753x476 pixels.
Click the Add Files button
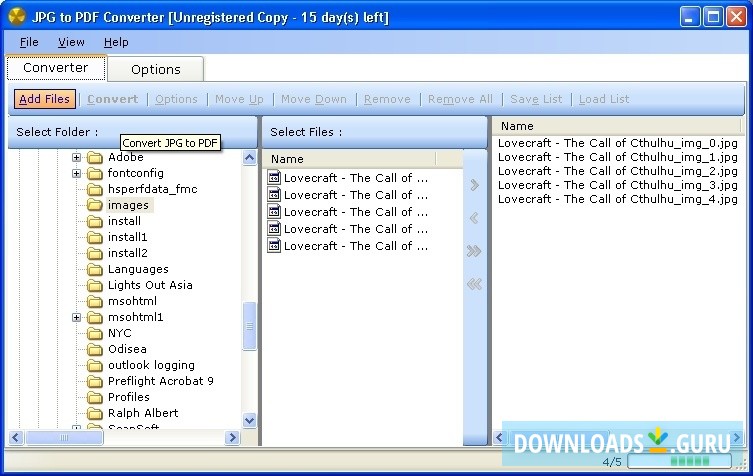click(45, 99)
